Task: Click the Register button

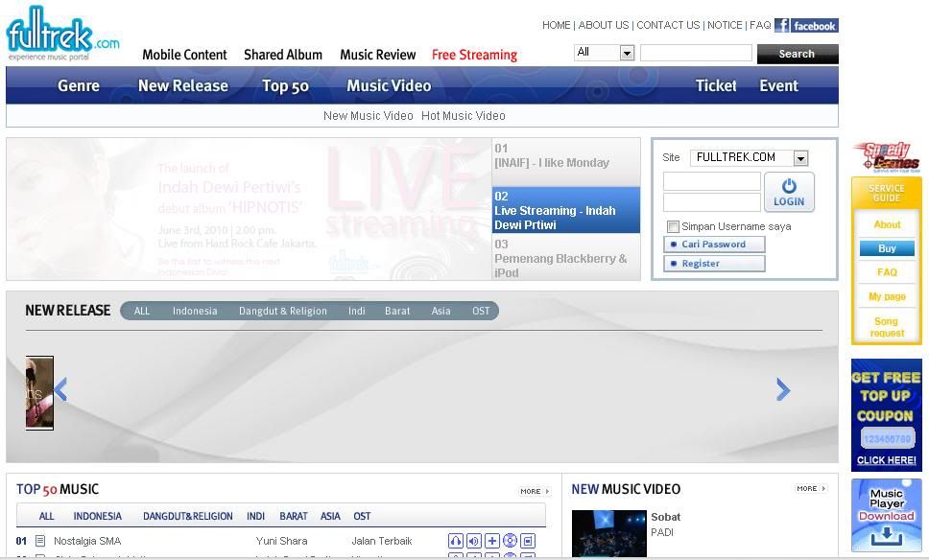Action: [x=714, y=264]
